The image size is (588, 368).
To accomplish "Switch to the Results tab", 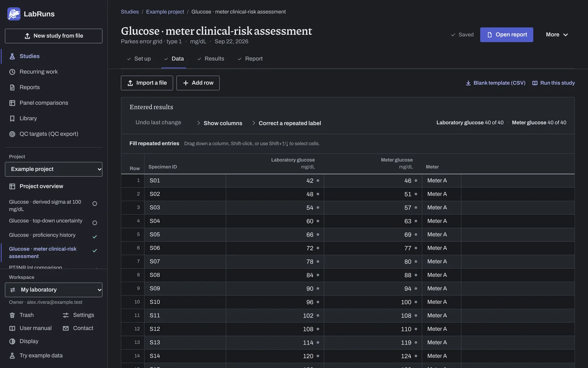I will click(211, 59).
